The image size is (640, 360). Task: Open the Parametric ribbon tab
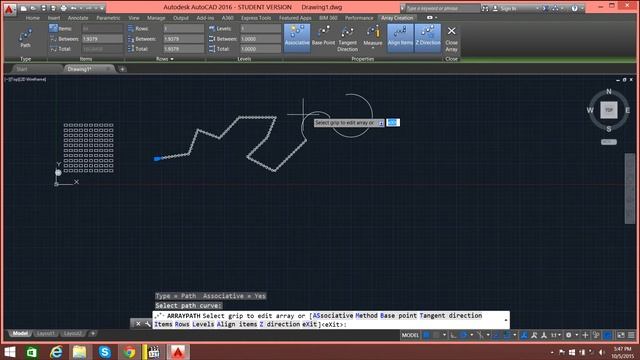tap(108, 18)
